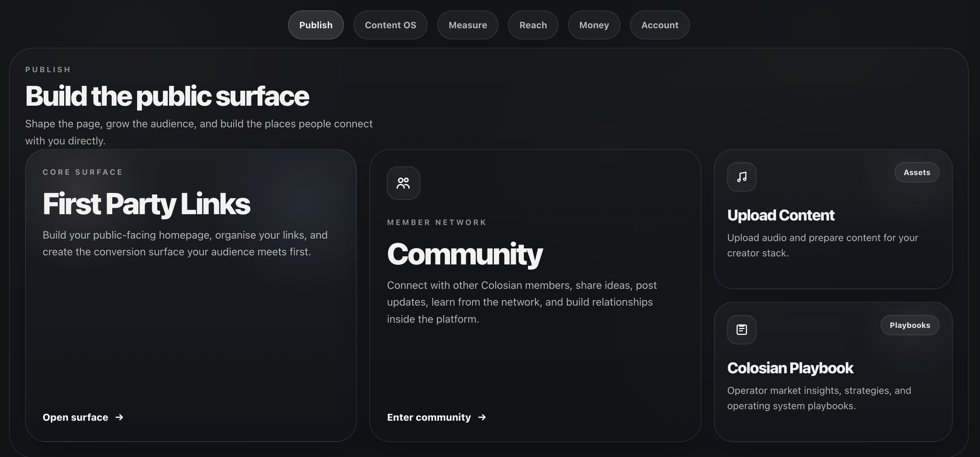Go to the Reach tab
The width and height of the screenshot is (980, 457).
533,25
